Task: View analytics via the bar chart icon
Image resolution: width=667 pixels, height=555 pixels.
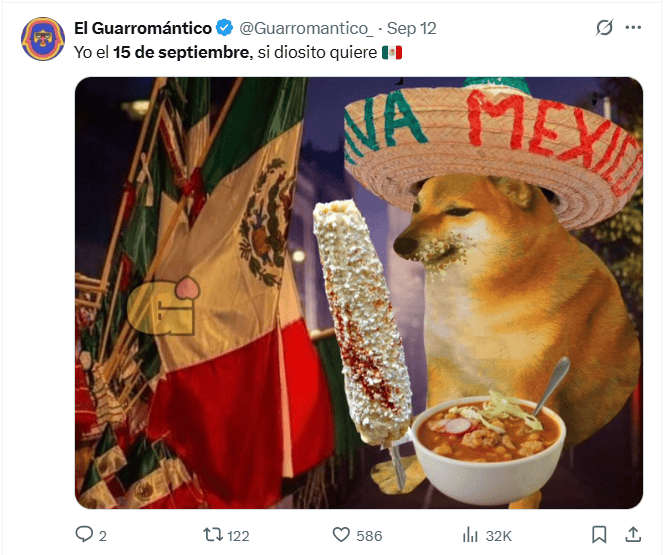Action: (x=470, y=535)
